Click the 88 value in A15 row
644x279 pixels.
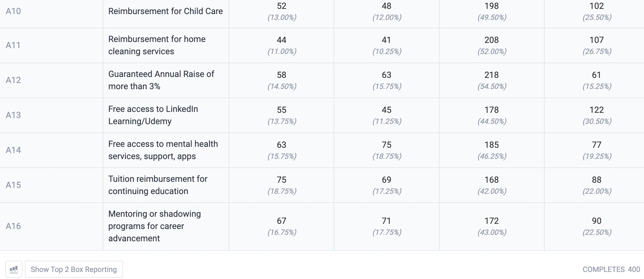(596, 180)
